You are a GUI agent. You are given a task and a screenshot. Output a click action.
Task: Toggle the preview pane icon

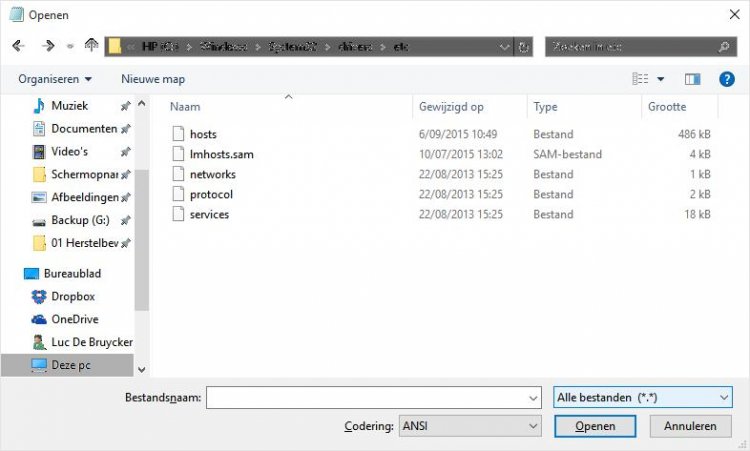click(x=692, y=79)
